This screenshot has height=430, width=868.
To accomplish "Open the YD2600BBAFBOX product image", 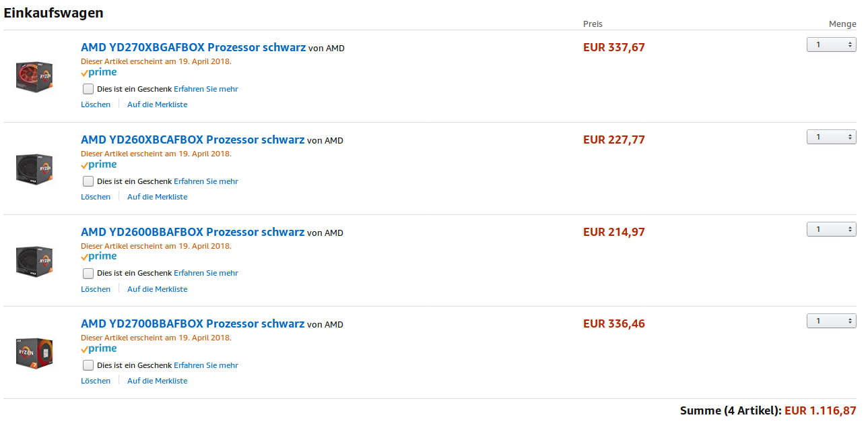I will coord(34,260).
